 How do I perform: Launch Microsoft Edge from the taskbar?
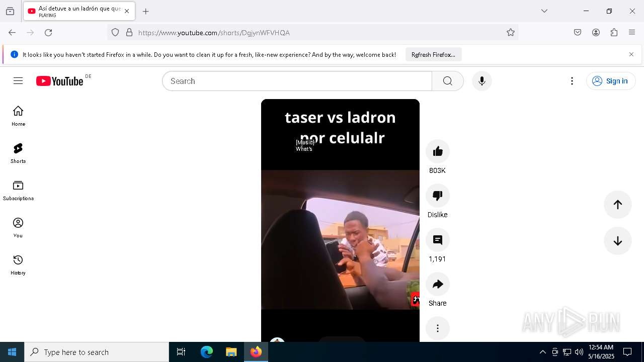tap(207, 352)
